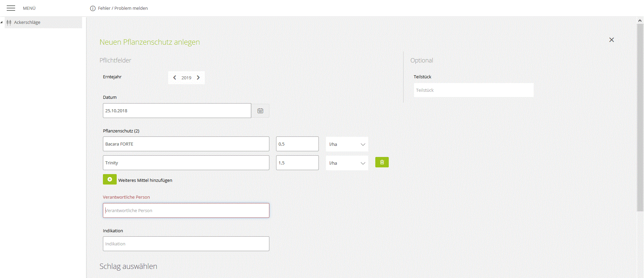Click the green plus add button
This screenshot has width=644, height=278.
(x=110, y=179)
